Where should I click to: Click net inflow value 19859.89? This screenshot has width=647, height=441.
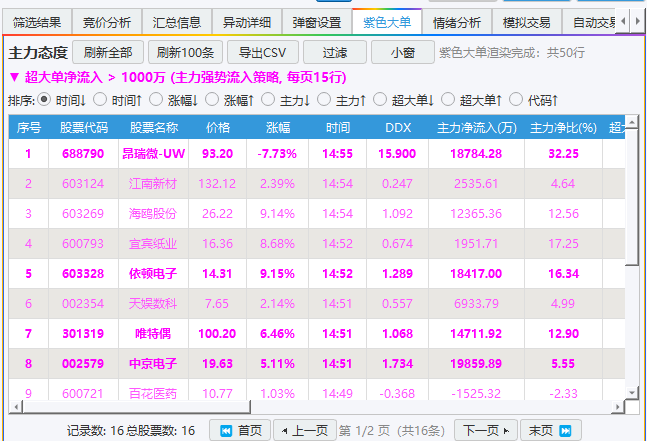[x=476, y=363]
